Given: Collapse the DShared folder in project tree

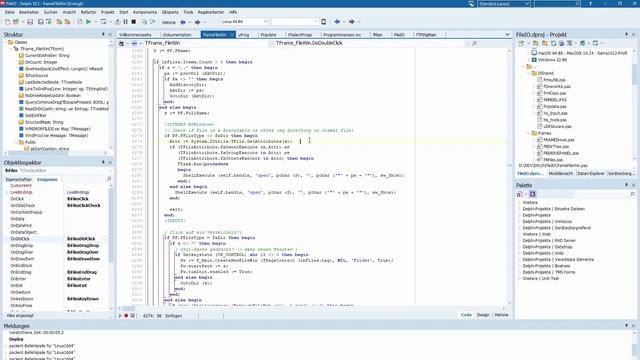Looking at the screenshot, I should pos(529,73).
